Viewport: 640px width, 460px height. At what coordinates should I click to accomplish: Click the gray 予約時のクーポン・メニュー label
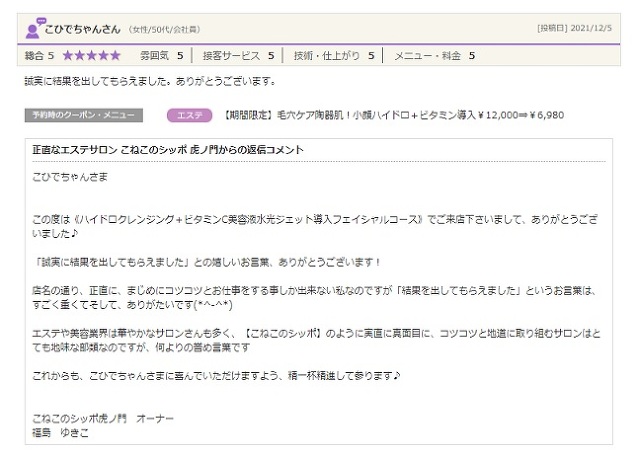(84, 116)
